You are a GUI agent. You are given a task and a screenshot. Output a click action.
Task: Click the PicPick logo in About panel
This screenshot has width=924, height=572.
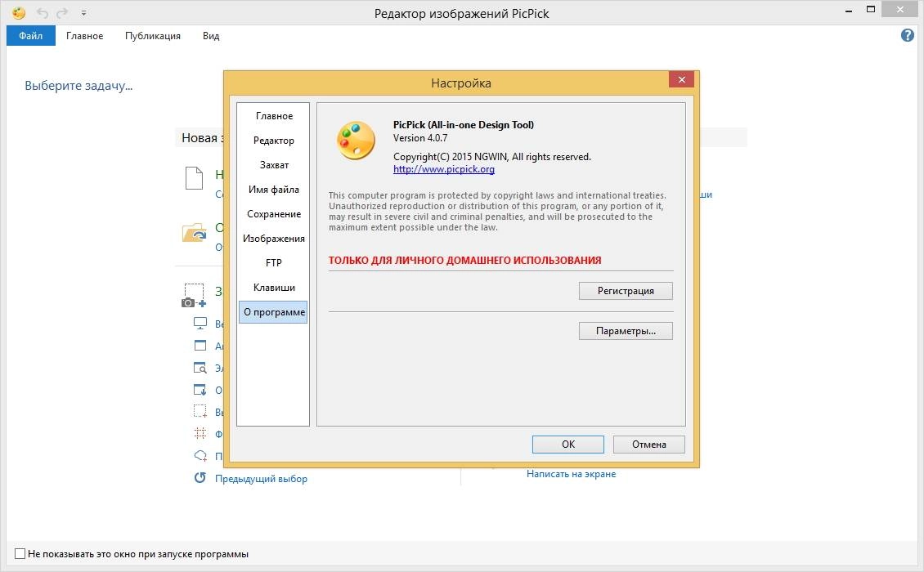pos(356,141)
